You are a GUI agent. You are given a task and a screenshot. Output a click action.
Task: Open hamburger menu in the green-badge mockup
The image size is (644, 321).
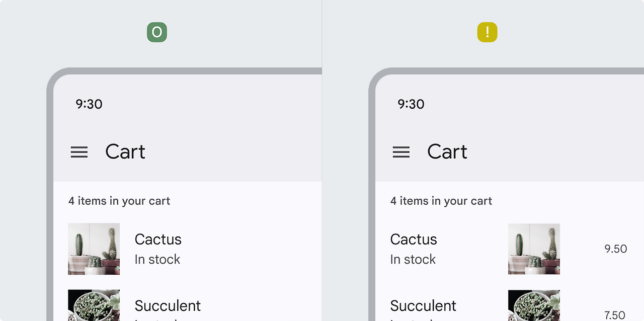click(x=79, y=152)
